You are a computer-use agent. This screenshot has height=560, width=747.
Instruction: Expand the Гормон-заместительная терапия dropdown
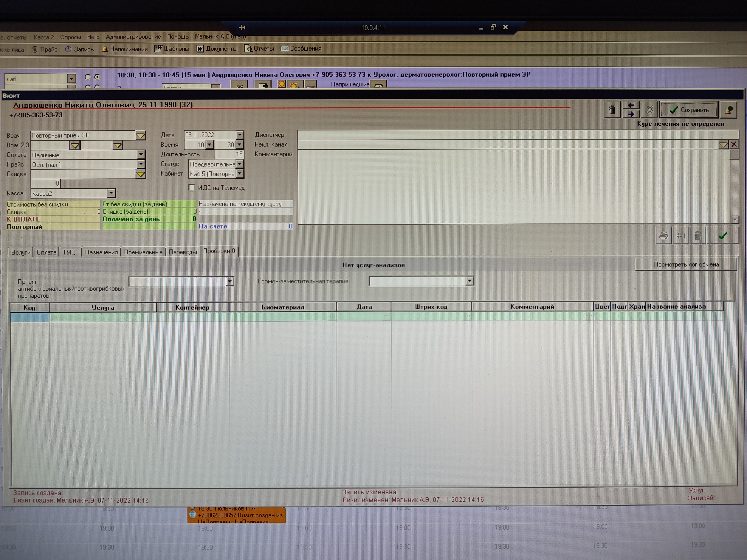[469, 281]
